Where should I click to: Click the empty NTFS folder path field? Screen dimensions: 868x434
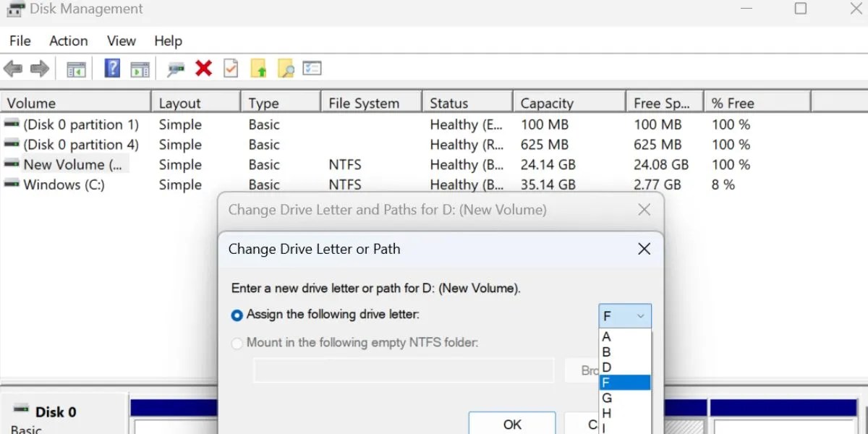click(x=403, y=370)
